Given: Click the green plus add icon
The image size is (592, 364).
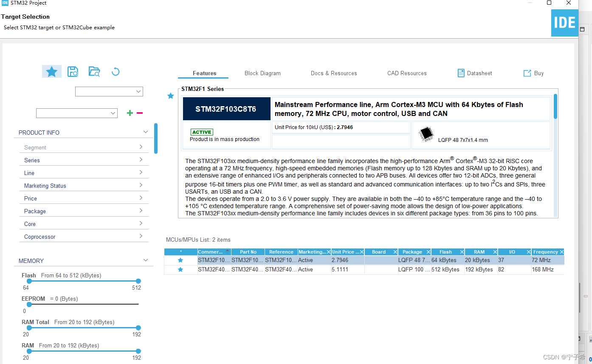Looking at the screenshot, I should pyautogui.click(x=130, y=113).
